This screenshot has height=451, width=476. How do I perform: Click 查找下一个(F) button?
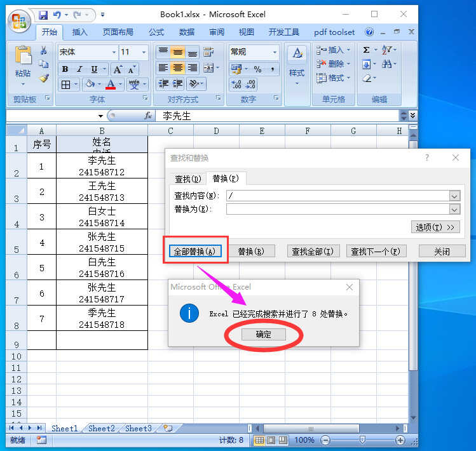pos(376,252)
